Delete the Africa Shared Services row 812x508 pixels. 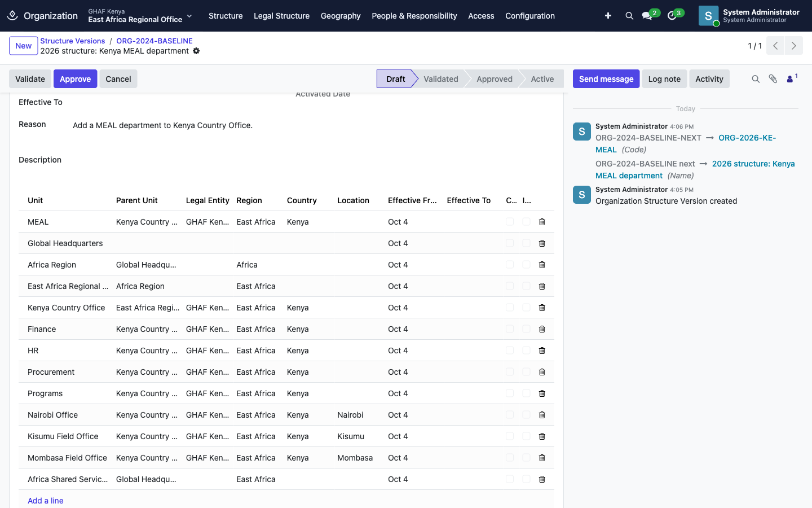click(542, 479)
